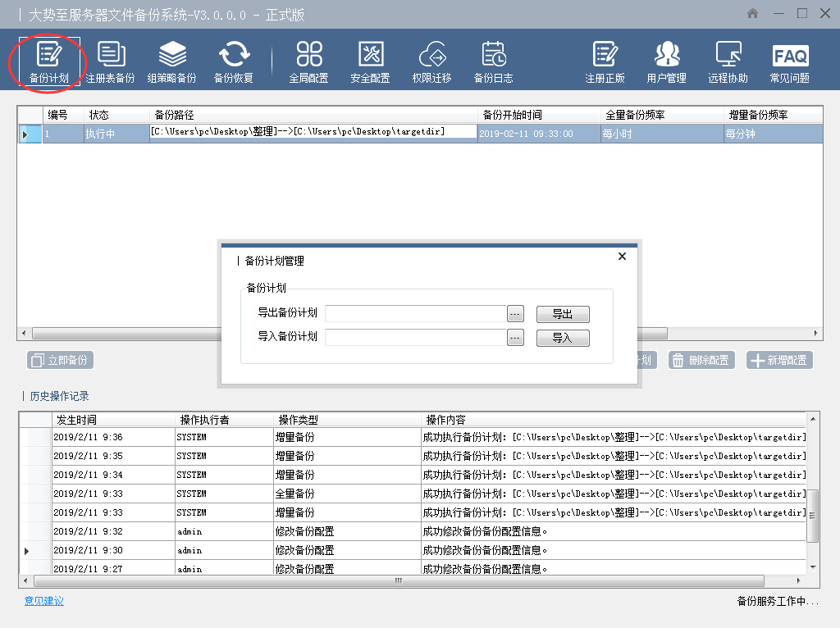
Task: Click the 导入 import button
Action: [563, 338]
